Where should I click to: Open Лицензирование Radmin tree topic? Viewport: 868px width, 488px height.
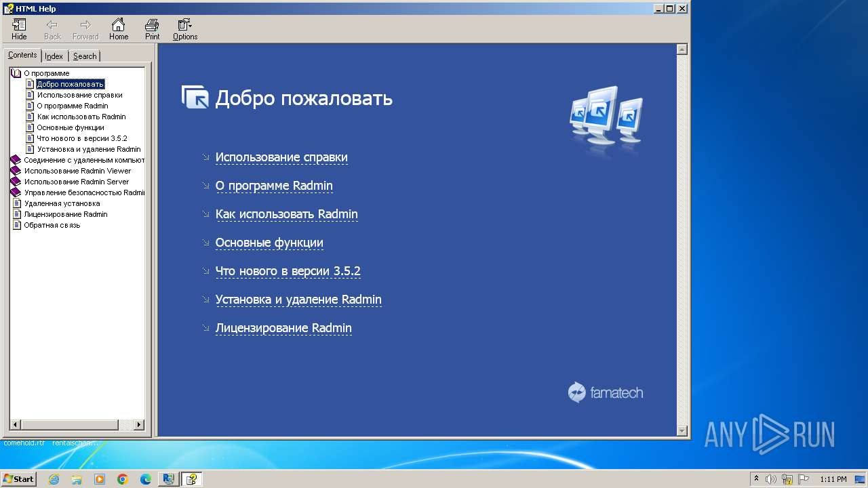[x=66, y=214]
